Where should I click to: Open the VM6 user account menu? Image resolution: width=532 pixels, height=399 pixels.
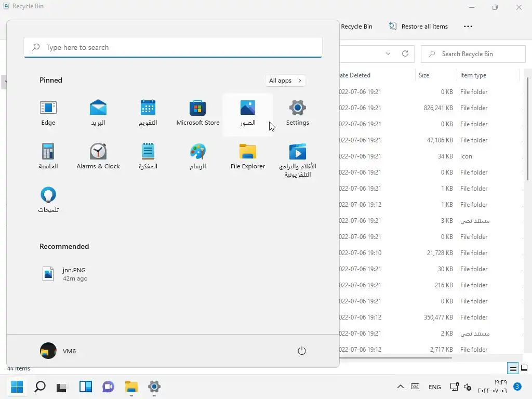point(58,351)
